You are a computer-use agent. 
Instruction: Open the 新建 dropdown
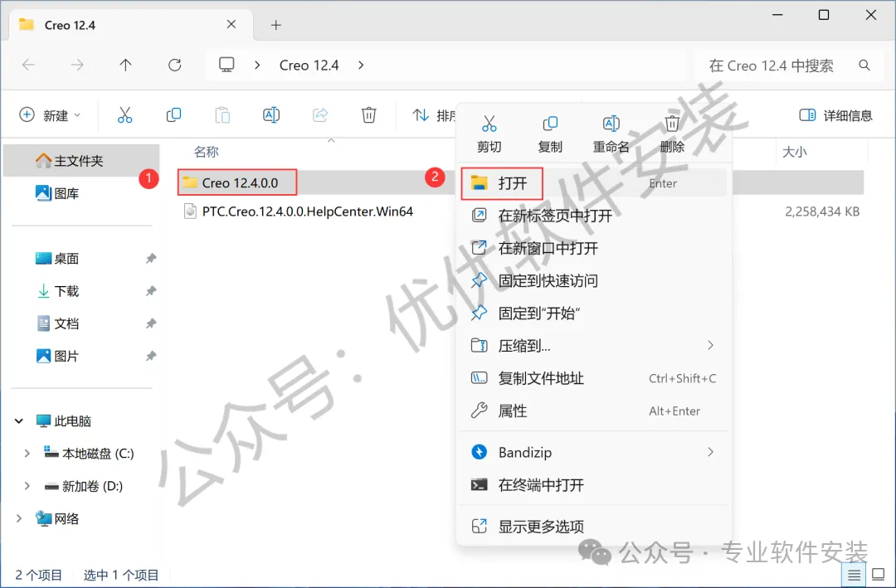click(x=51, y=115)
